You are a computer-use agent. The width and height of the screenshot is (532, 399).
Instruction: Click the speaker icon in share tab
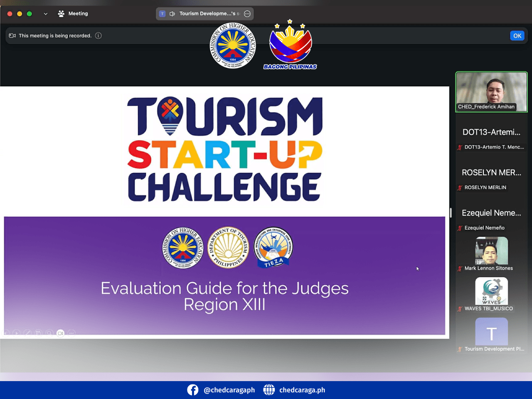172,14
